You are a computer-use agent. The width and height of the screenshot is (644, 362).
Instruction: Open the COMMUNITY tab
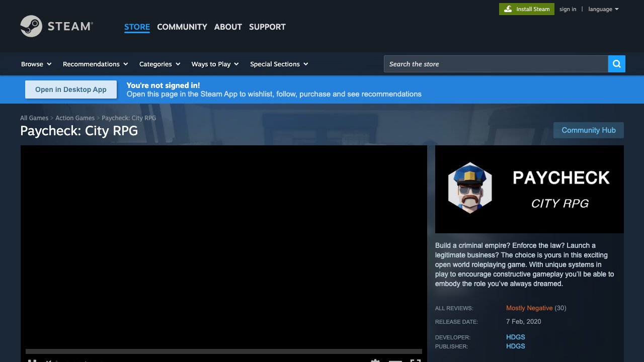click(x=182, y=27)
